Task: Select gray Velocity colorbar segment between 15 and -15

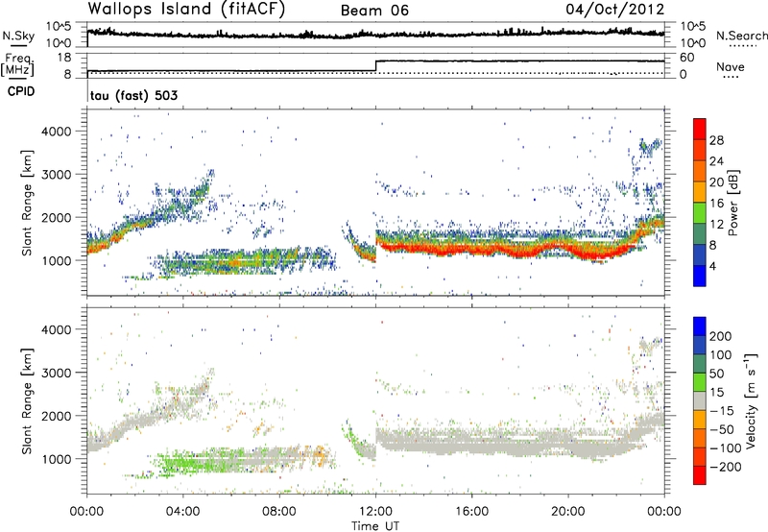Action: pos(700,400)
